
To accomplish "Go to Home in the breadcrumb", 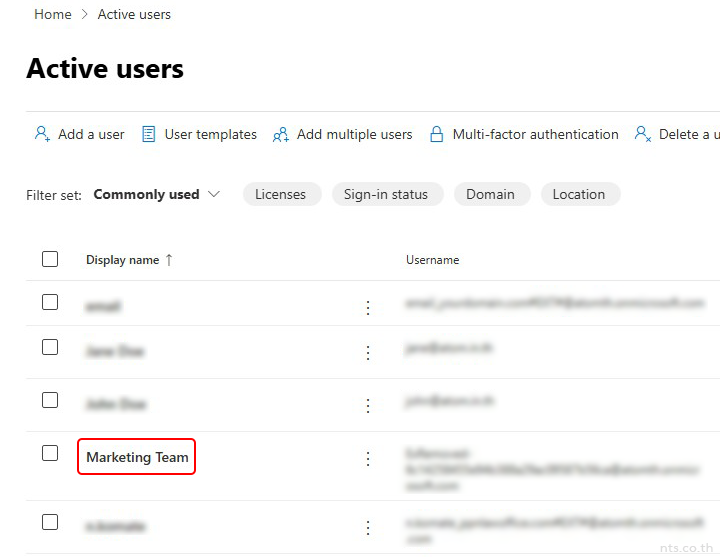I will [x=53, y=14].
